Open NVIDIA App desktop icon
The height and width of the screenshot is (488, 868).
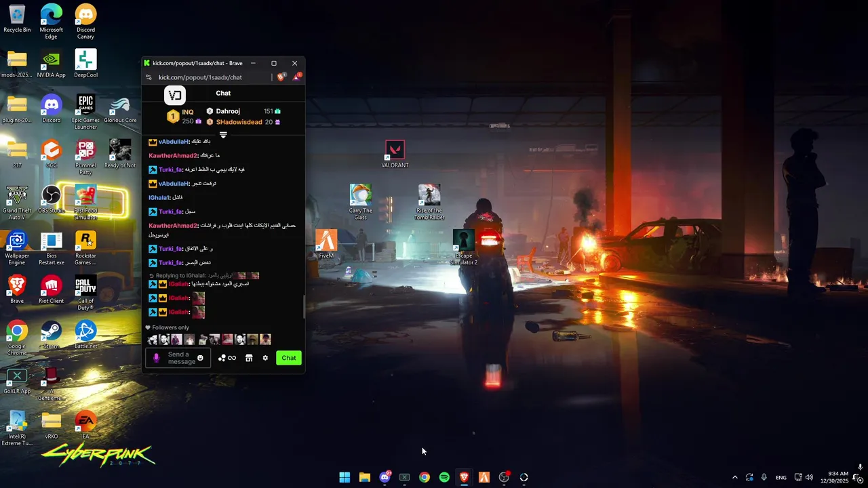51,64
